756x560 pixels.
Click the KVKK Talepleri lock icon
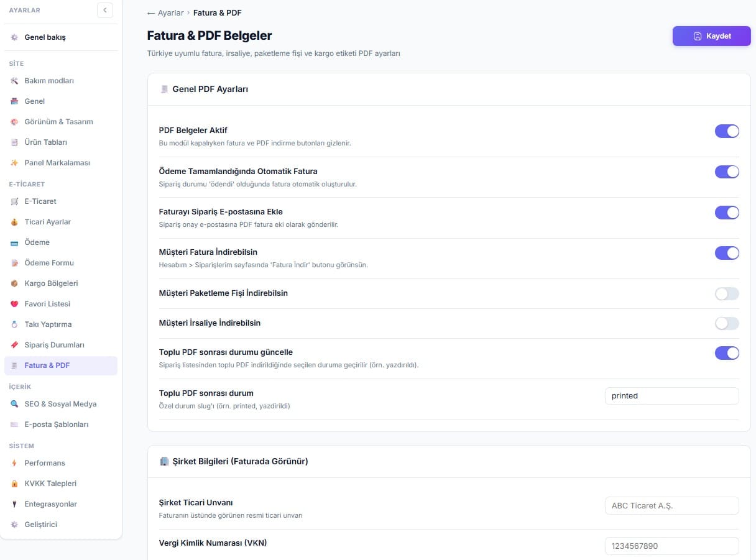tap(14, 484)
